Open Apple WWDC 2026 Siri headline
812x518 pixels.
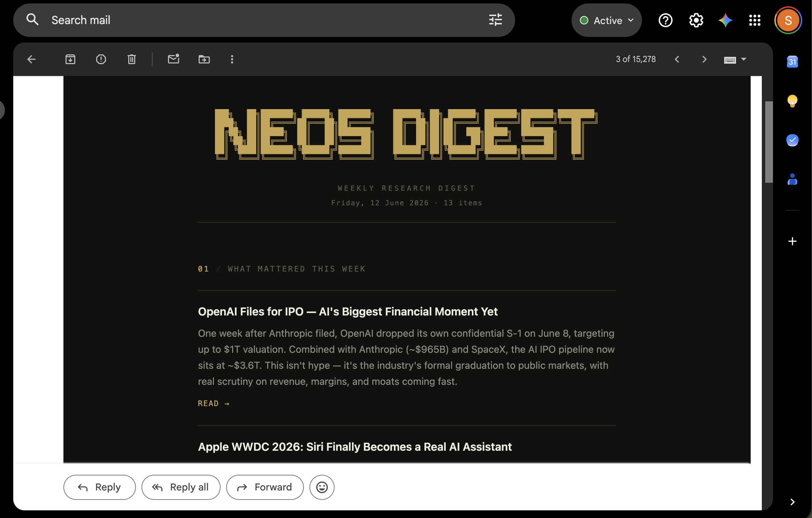355,447
